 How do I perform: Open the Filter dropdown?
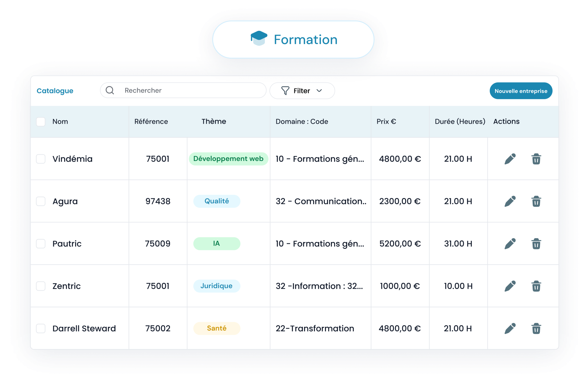(302, 91)
